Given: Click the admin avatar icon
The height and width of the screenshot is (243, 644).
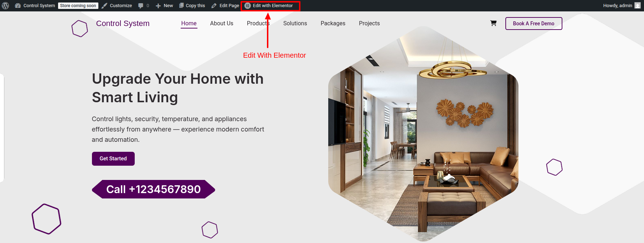Looking at the screenshot, I should (x=638, y=6).
